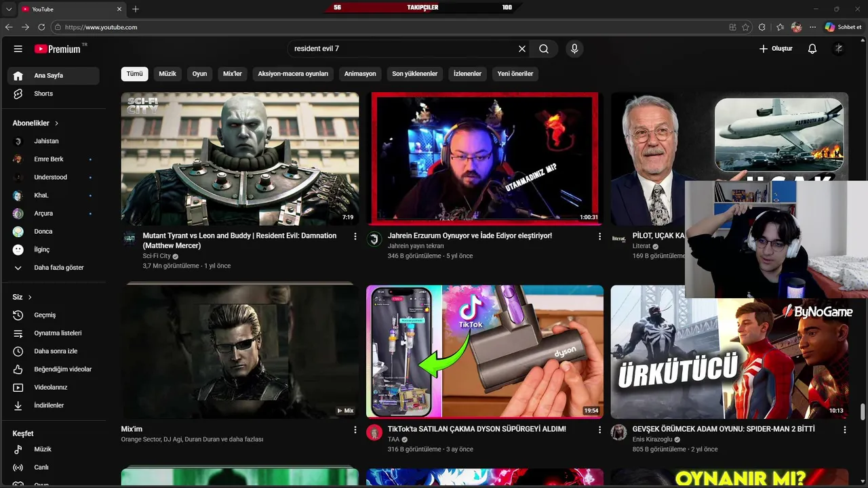Screen dimensions: 868x488
Task: Open Emre Berk subscription channel
Action: tap(53, 159)
